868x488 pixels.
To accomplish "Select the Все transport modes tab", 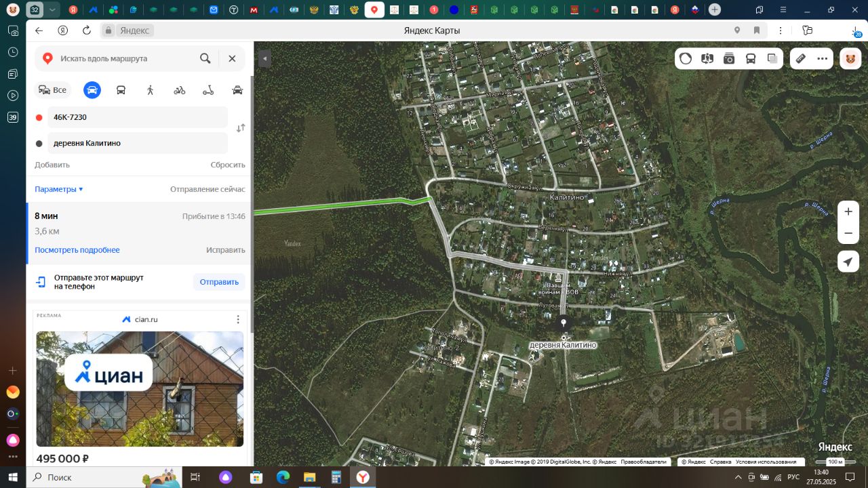I will pos(53,90).
